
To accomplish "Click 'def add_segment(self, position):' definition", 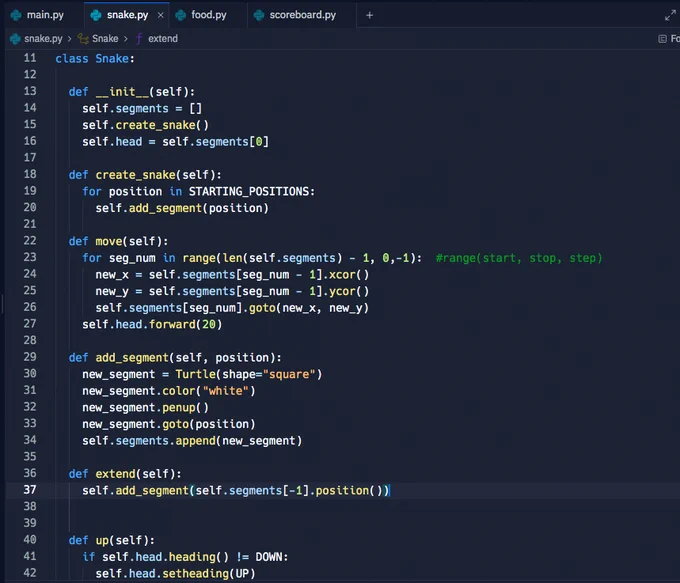I will 175,357.
